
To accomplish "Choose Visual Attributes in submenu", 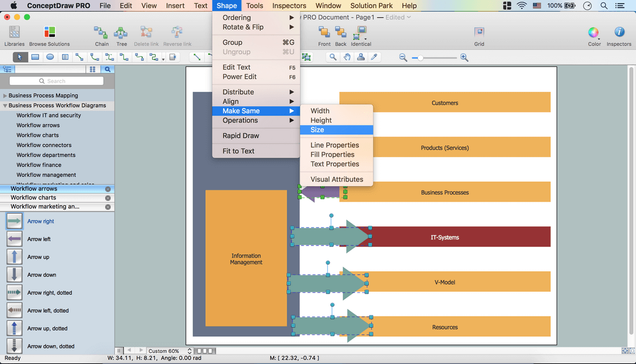I will [337, 179].
